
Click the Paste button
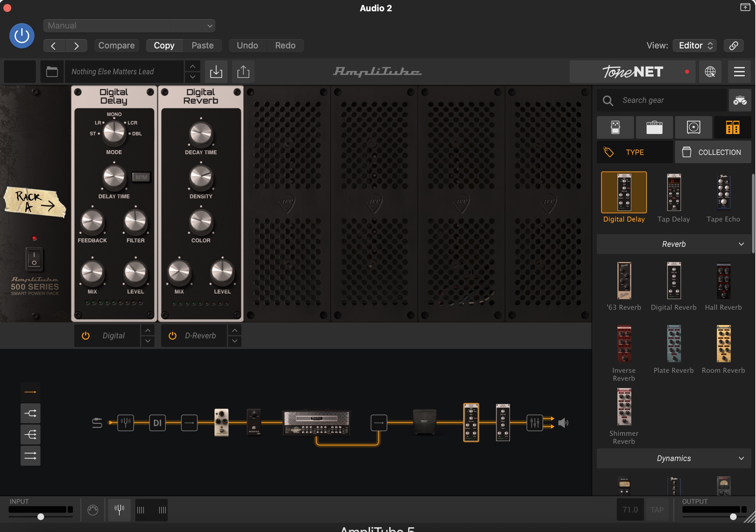(x=203, y=45)
